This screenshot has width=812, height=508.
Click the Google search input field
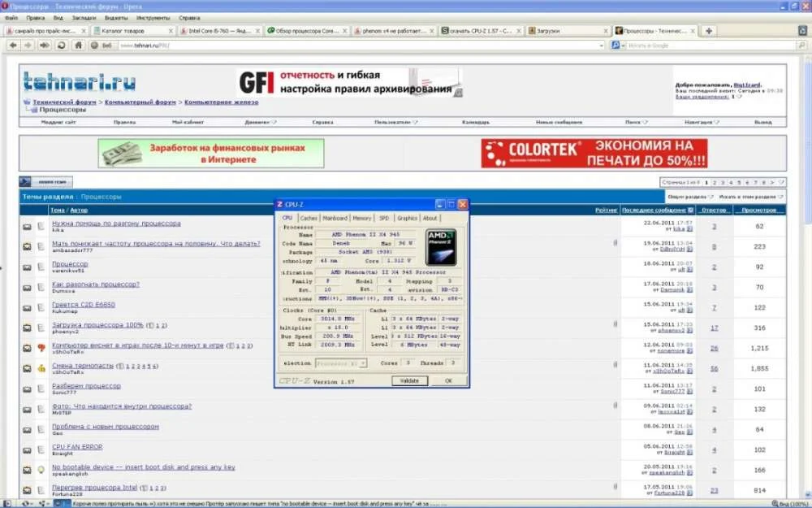pyautogui.click(x=710, y=46)
